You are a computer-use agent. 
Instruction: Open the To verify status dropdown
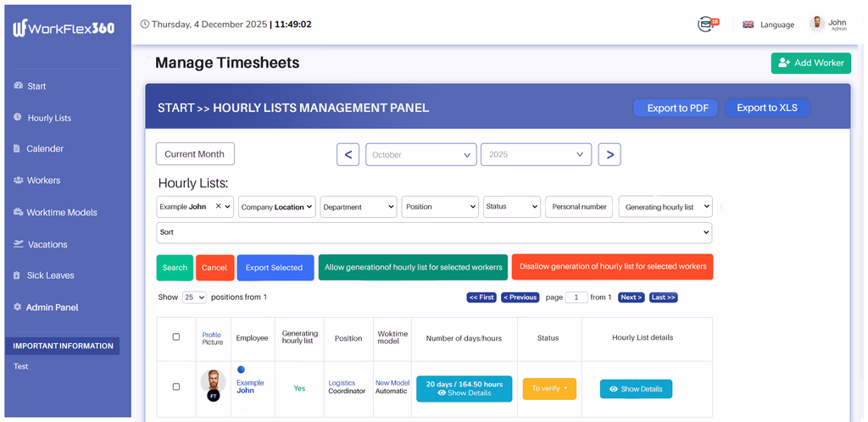550,388
